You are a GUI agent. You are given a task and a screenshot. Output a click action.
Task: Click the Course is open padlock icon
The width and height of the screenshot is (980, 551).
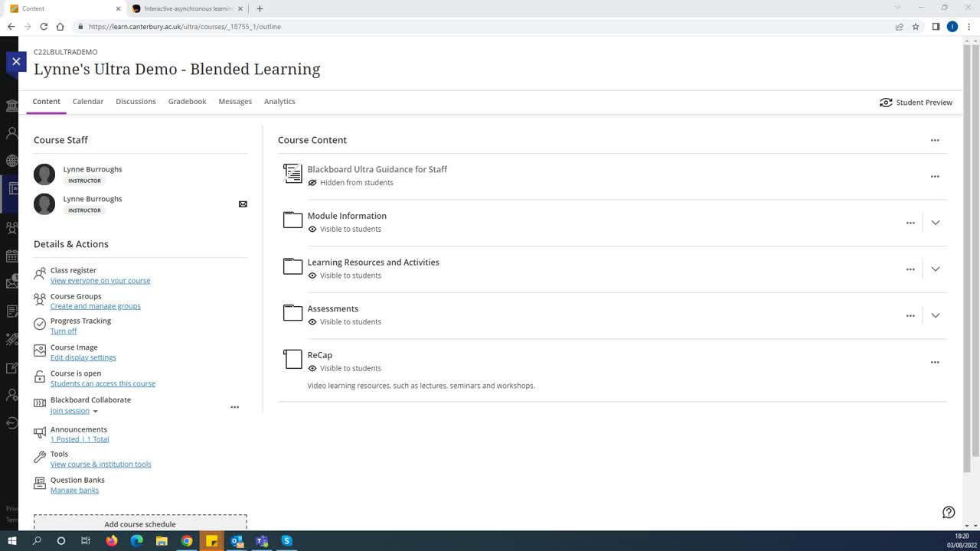40,377
